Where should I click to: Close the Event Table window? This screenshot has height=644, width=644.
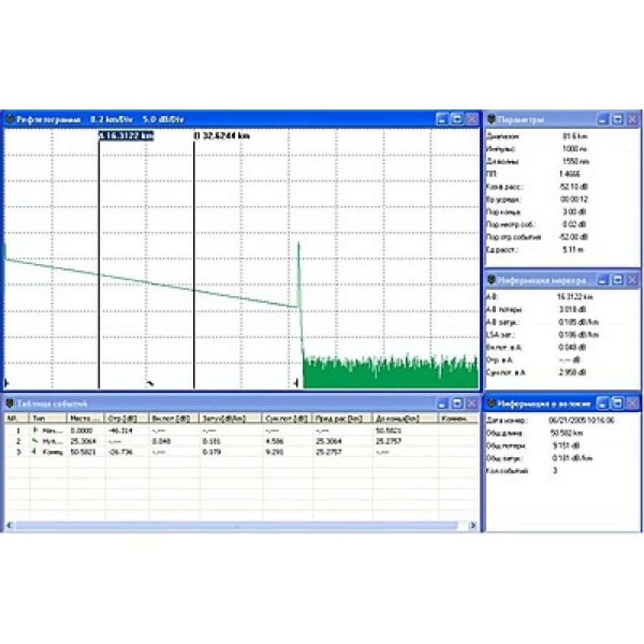[x=472, y=404]
